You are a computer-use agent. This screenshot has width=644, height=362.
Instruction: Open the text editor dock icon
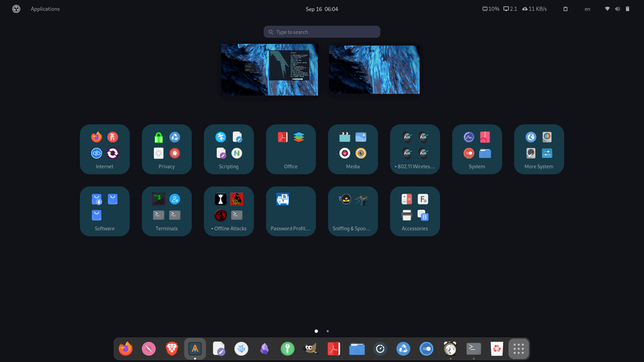click(x=218, y=349)
